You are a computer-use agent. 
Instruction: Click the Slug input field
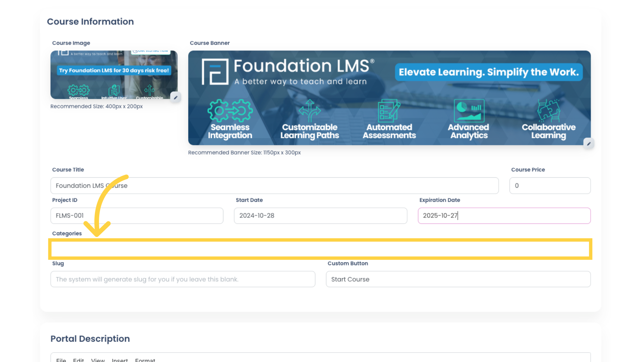(x=183, y=279)
